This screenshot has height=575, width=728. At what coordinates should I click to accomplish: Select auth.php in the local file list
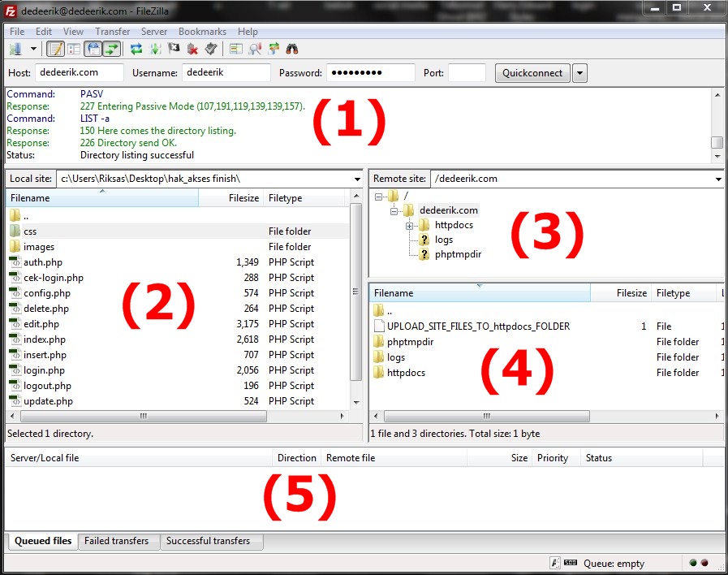[179, 262]
